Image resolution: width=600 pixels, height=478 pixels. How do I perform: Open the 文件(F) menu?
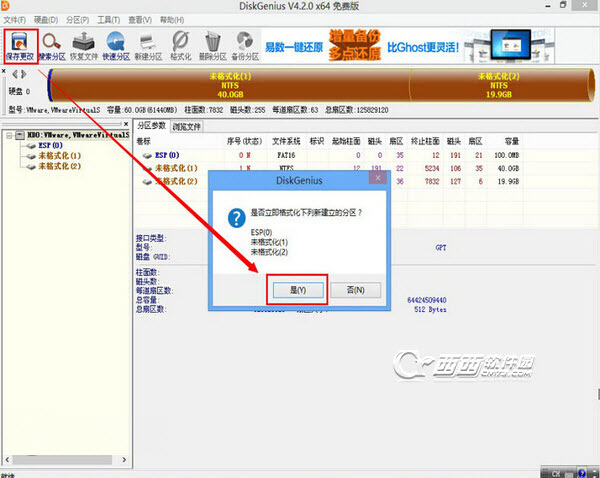(x=15, y=20)
